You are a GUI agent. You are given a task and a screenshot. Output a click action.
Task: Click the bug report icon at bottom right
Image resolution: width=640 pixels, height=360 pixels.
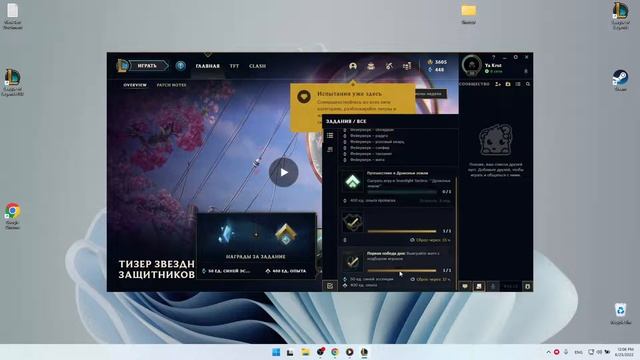(x=527, y=286)
